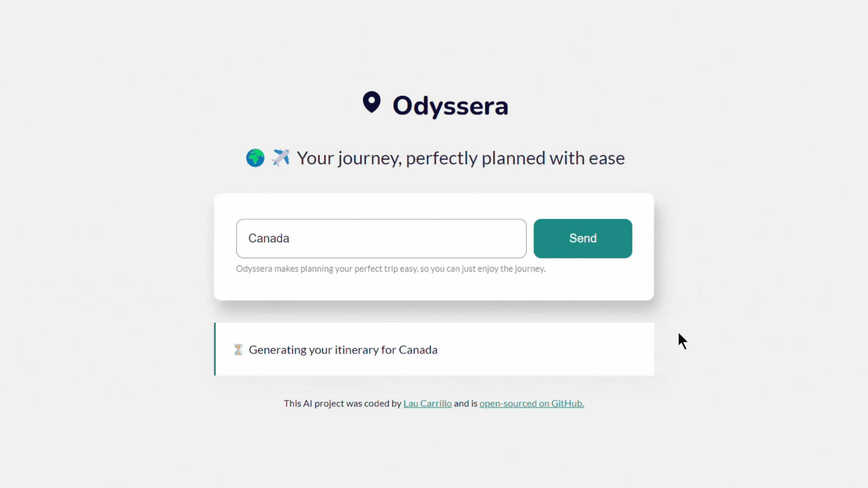Click the 'Odyssera makes planning' helper text
Screen dimensions: 868x488
(391, 269)
